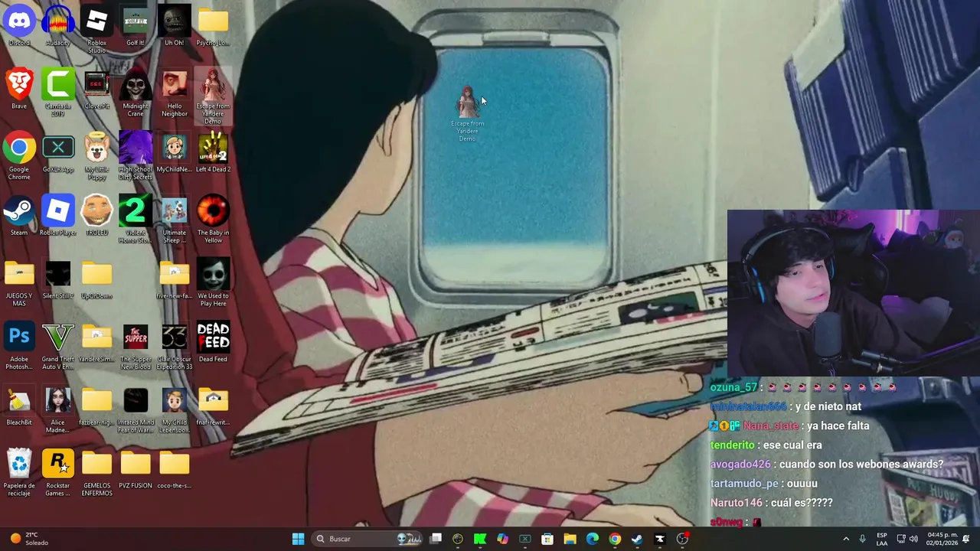Select the five-new-fa... folder
The image size is (980, 551).
tap(174, 279)
